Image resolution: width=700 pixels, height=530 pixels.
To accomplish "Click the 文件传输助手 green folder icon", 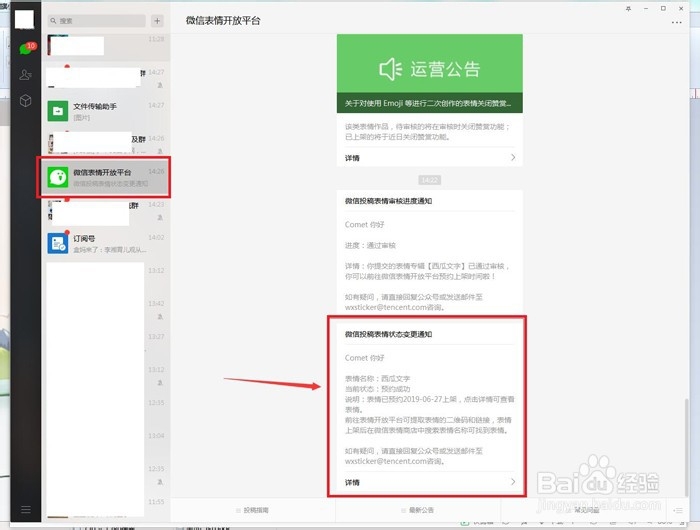I will tap(58, 111).
